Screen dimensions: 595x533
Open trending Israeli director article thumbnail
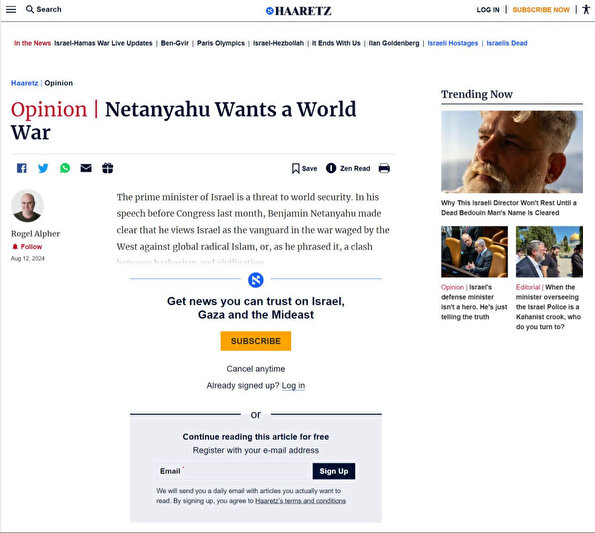click(512, 152)
